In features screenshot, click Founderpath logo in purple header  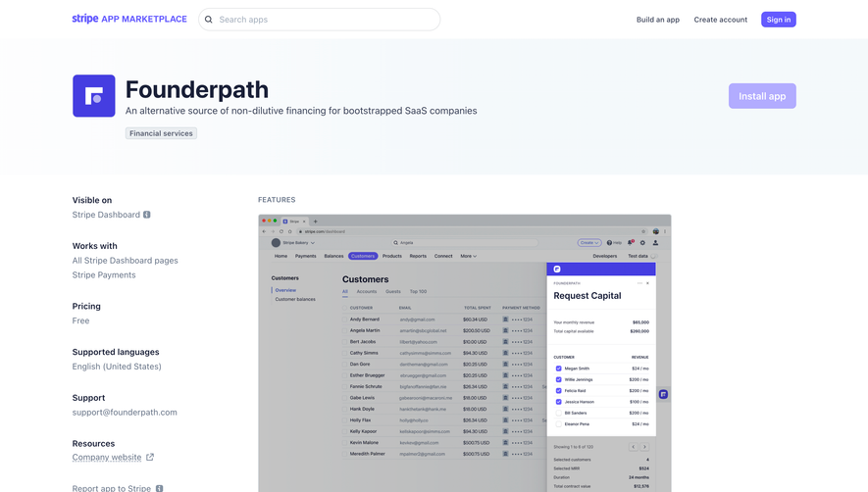tap(557, 269)
